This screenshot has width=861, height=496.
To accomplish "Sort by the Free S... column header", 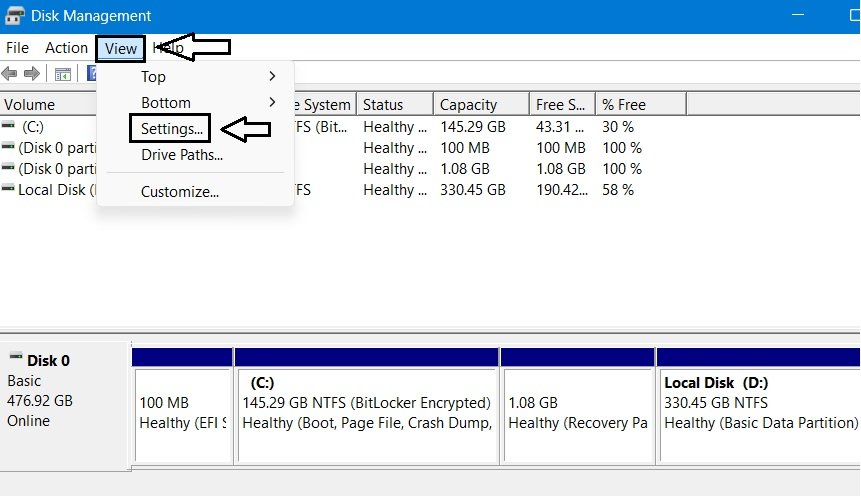I will pyautogui.click(x=562, y=104).
